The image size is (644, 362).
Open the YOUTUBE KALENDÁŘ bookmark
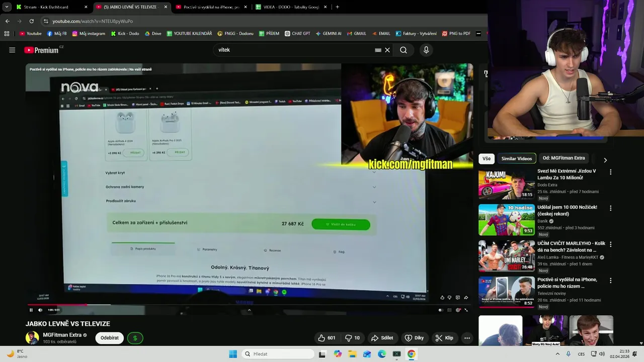pyautogui.click(x=189, y=34)
